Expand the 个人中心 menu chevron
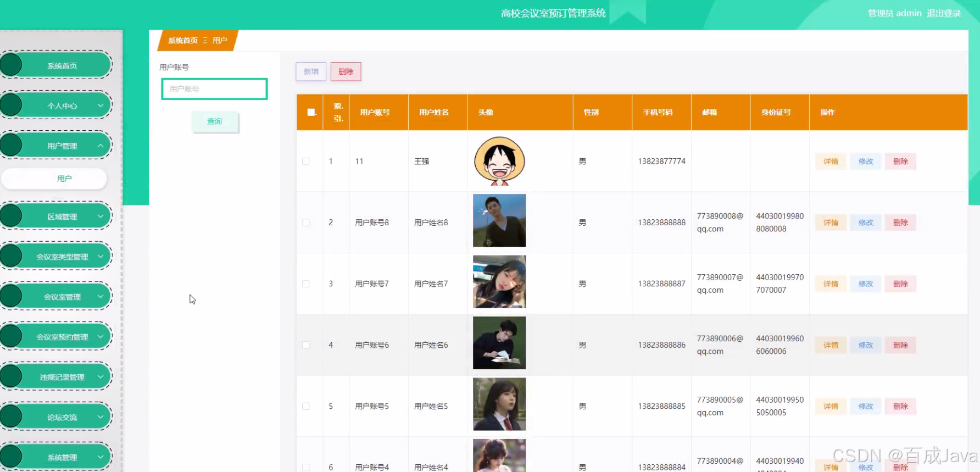980x472 pixels. 101,105
